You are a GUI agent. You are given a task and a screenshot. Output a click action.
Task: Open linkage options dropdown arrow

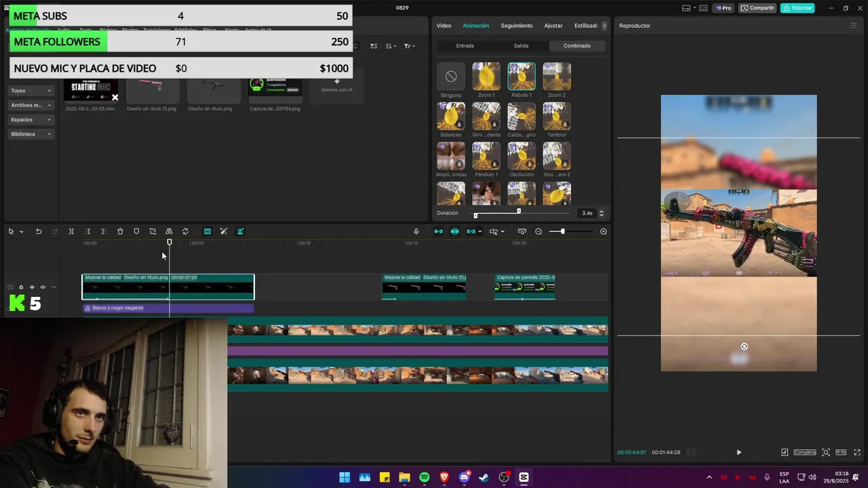(480, 232)
